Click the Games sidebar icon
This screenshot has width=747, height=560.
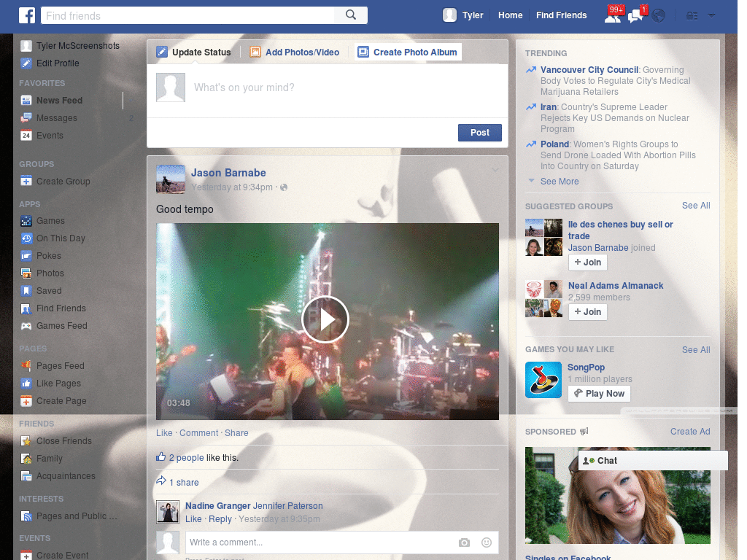pyautogui.click(x=26, y=221)
